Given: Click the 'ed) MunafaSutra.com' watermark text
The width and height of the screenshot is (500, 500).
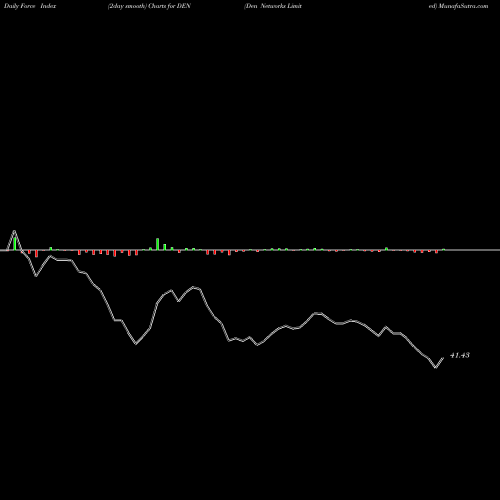Looking at the screenshot, I should pos(458,6).
